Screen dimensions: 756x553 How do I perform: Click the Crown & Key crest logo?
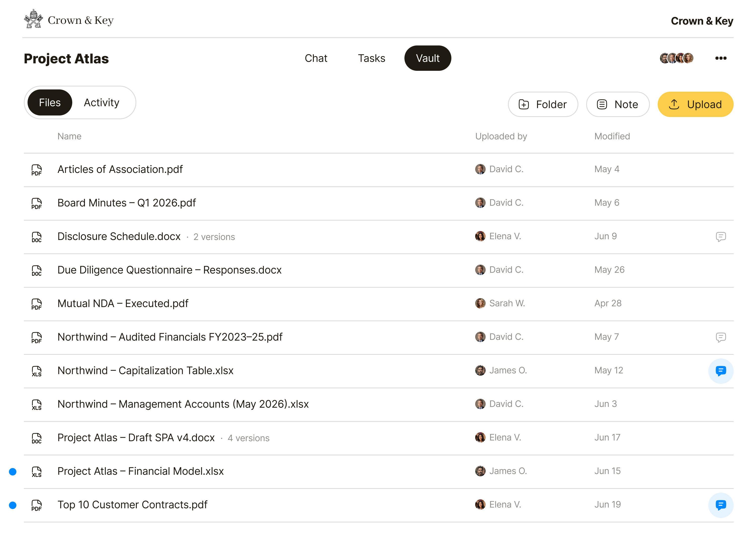coord(34,19)
